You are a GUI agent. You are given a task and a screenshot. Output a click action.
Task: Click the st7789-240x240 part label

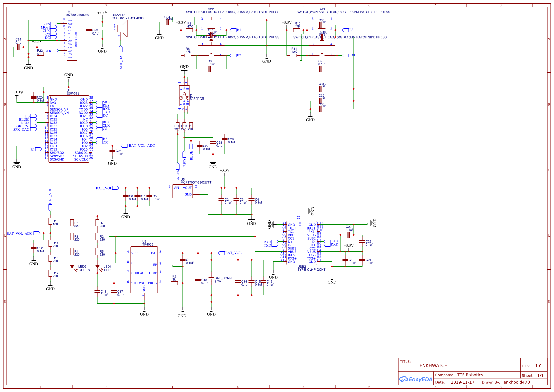78,15
